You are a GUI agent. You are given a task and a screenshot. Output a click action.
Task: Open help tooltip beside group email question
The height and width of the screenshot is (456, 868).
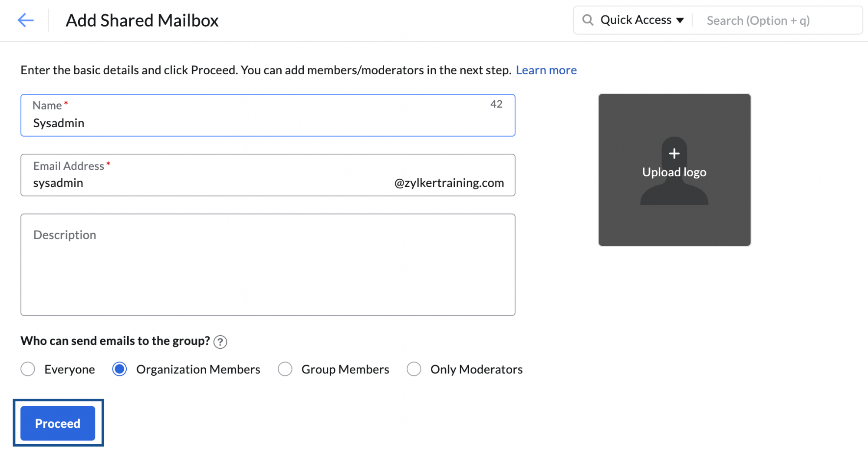coord(220,342)
